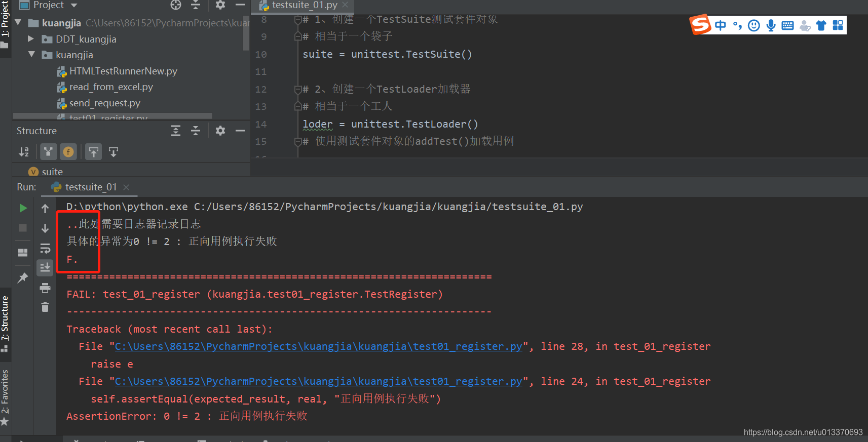The height and width of the screenshot is (442, 868).
Task: Open the Sogou toolbox grid icon
Action: 838,25
